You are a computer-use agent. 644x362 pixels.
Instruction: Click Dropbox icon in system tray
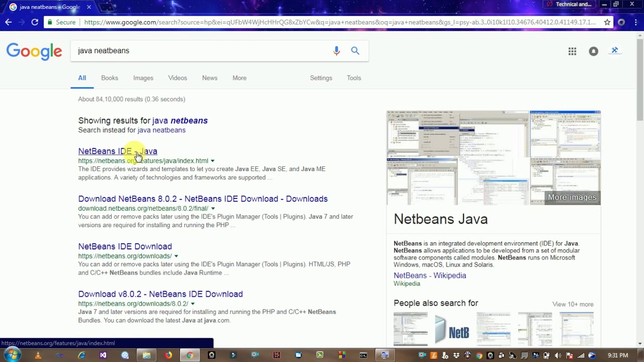coord(456,355)
